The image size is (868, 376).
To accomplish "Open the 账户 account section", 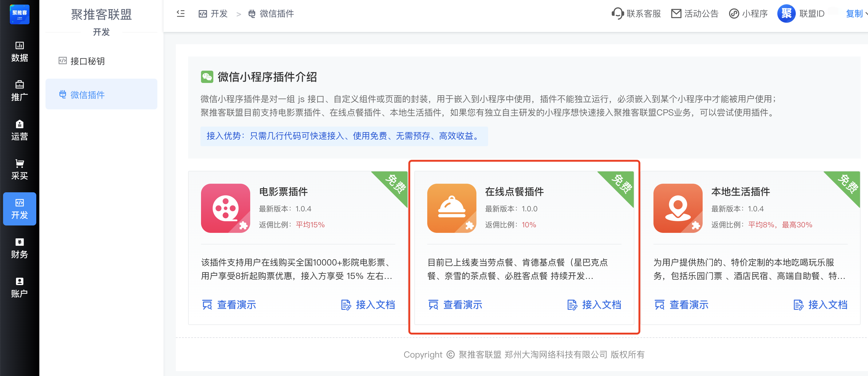I will point(20,288).
